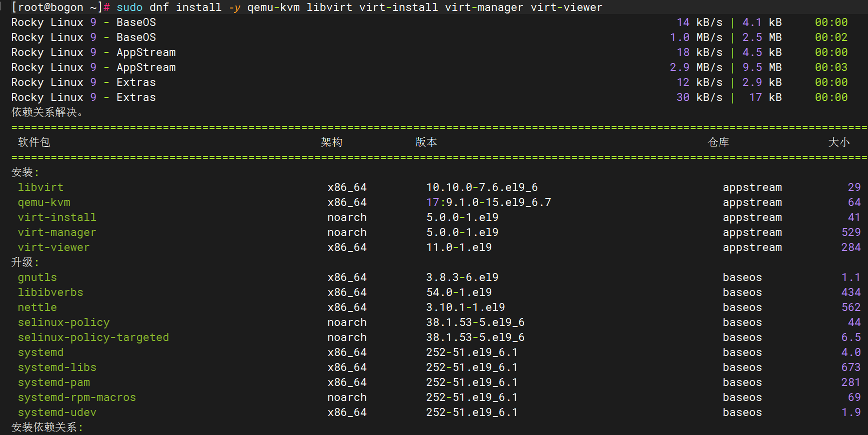The width and height of the screenshot is (868, 435).
Task: Click x86_64 architecture in systemd-udev row
Action: point(347,412)
